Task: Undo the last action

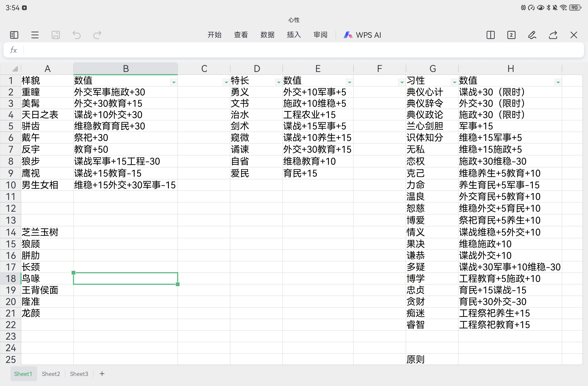Action: tap(77, 35)
